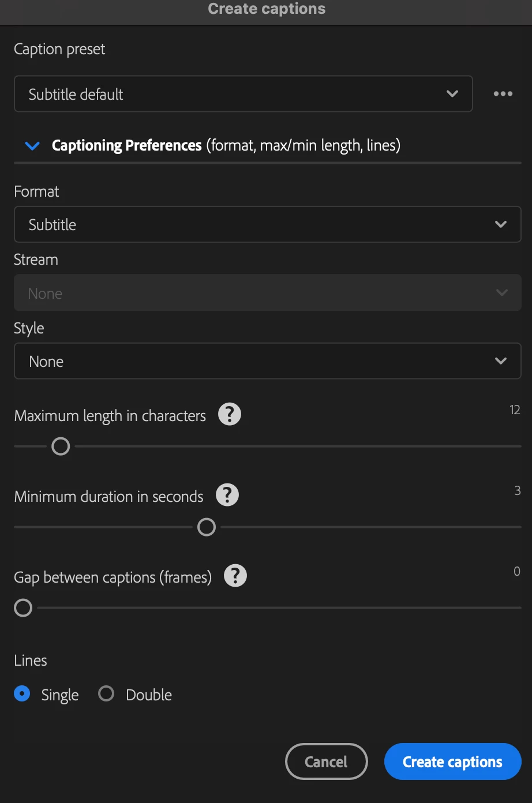Click the Minimum duration in seconds slider handle
532x803 pixels.
207,527
